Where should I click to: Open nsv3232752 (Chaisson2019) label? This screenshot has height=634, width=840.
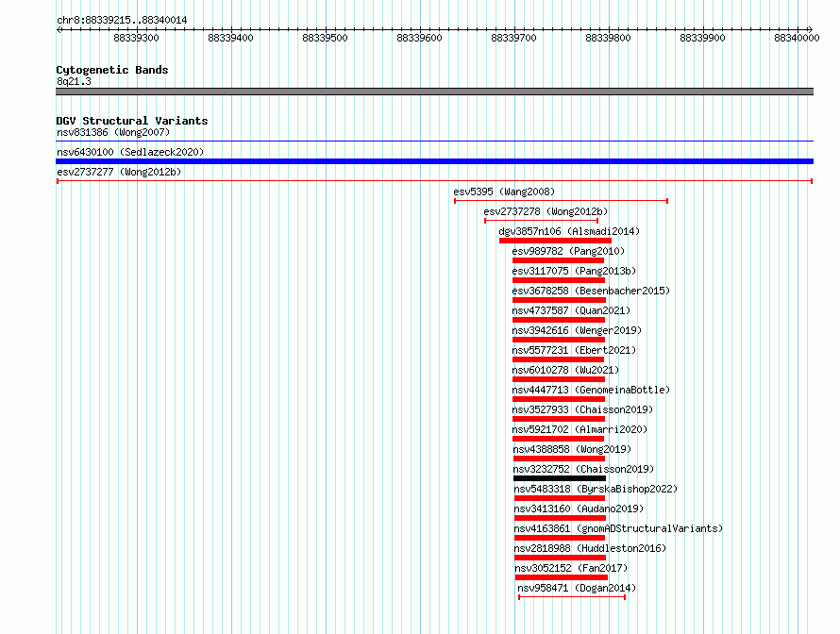click(583, 469)
